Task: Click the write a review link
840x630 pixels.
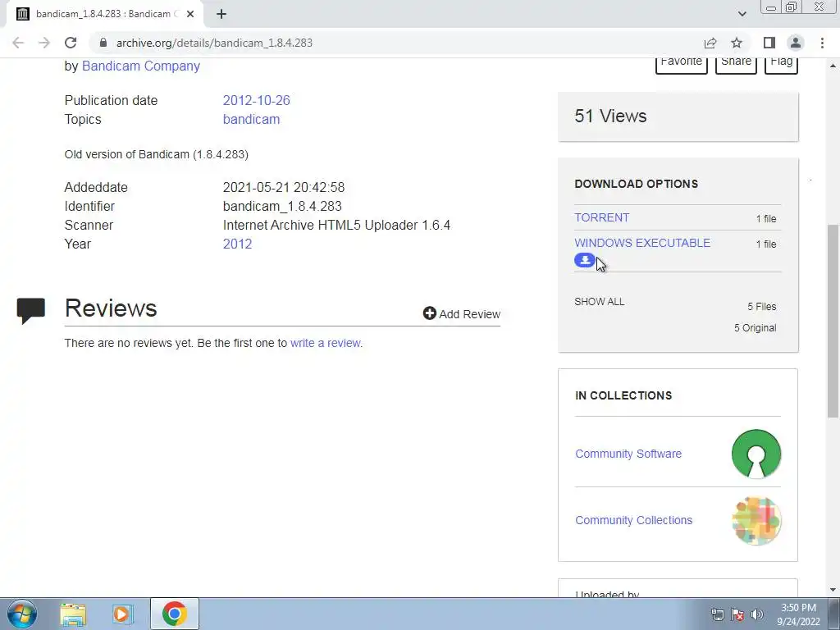Action: (326, 343)
